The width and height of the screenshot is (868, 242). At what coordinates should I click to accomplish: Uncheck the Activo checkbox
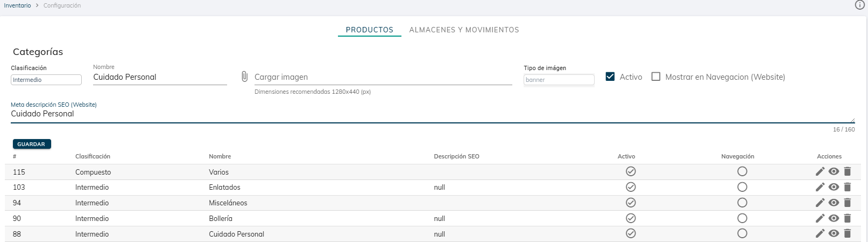tap(610, 77)
